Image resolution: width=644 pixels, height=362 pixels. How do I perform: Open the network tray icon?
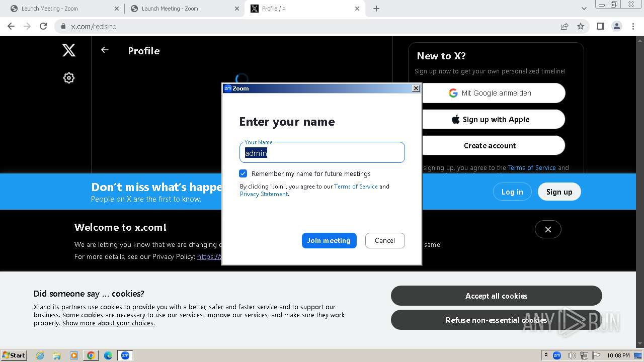click(584, 355)
